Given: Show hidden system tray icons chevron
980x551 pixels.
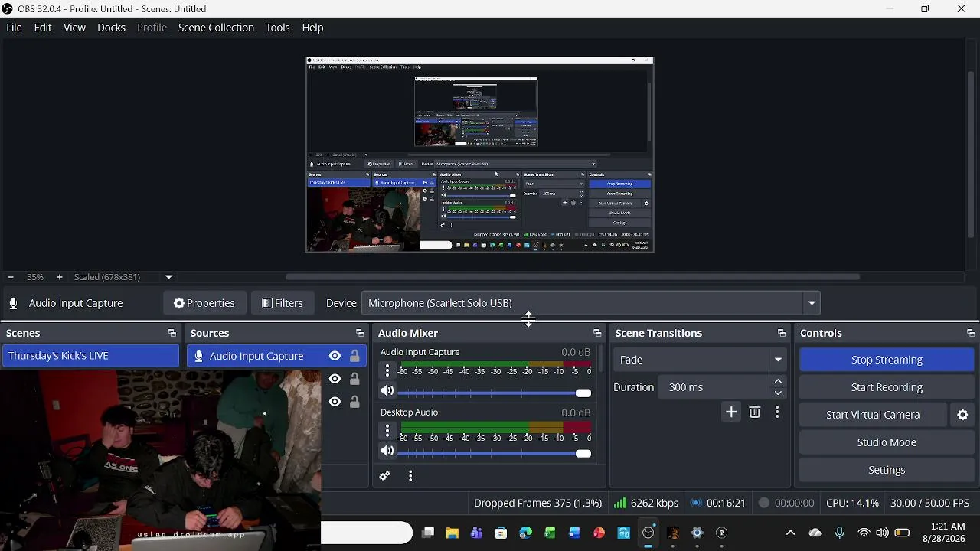Looking at the screenshot, I should (x=790, y=533).
